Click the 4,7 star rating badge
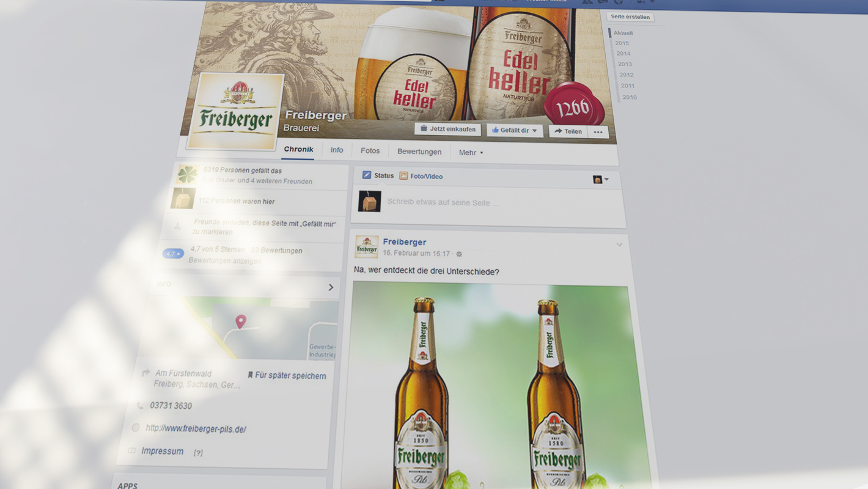The width and height of the screenshot is (868, 489). click(173, 254)
